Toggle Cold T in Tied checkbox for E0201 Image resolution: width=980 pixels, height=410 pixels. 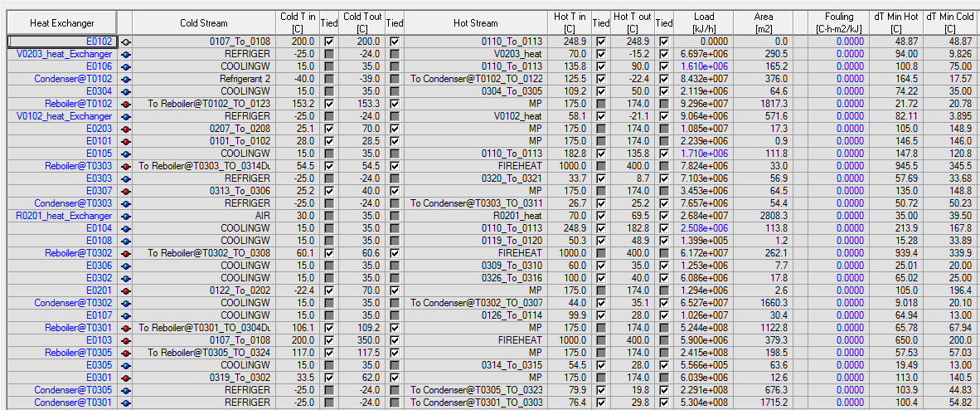point(328,290)
